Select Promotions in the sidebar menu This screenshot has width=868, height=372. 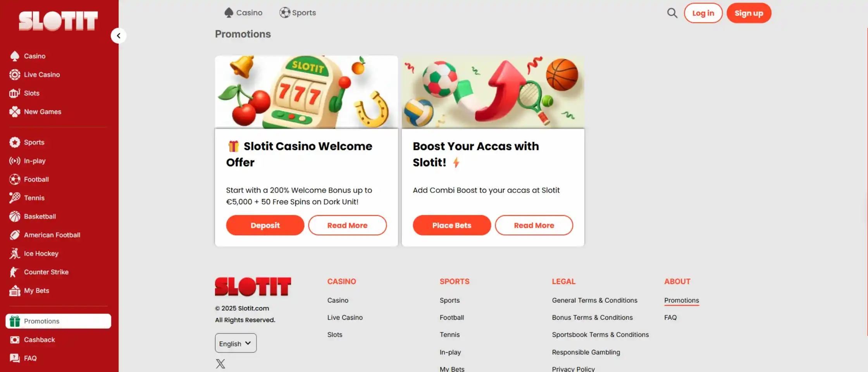58,321
